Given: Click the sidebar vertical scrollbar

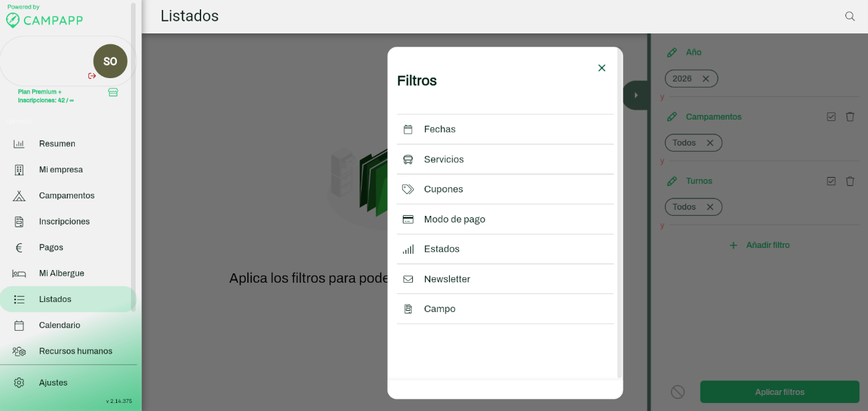Looking at the screenshot, I should point(133,154).
